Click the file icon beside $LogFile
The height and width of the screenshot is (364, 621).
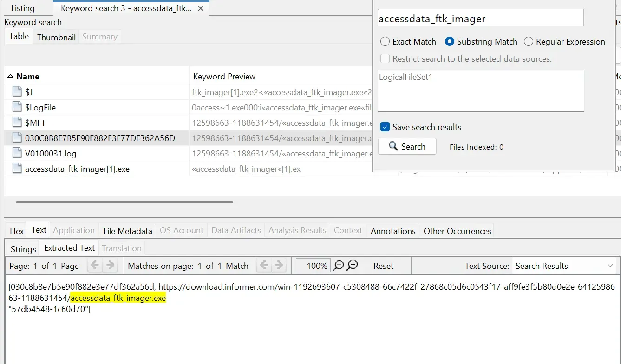point(17,107)
